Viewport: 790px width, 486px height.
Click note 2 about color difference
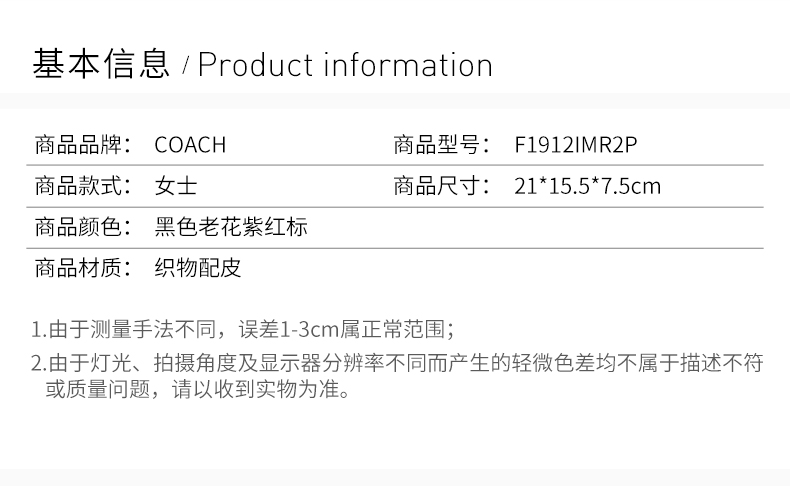(397, 376)
